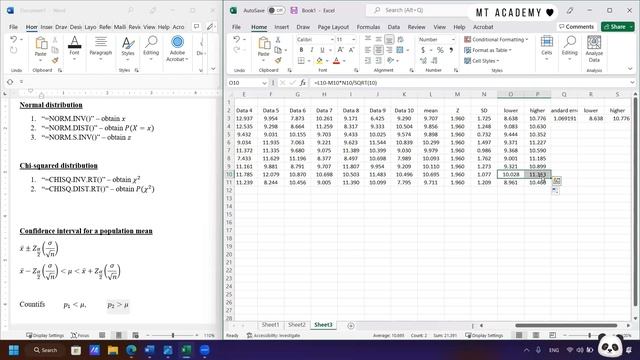
Task: Toggle Bottom Align in Excel ribbon
Action: (389, 40)
